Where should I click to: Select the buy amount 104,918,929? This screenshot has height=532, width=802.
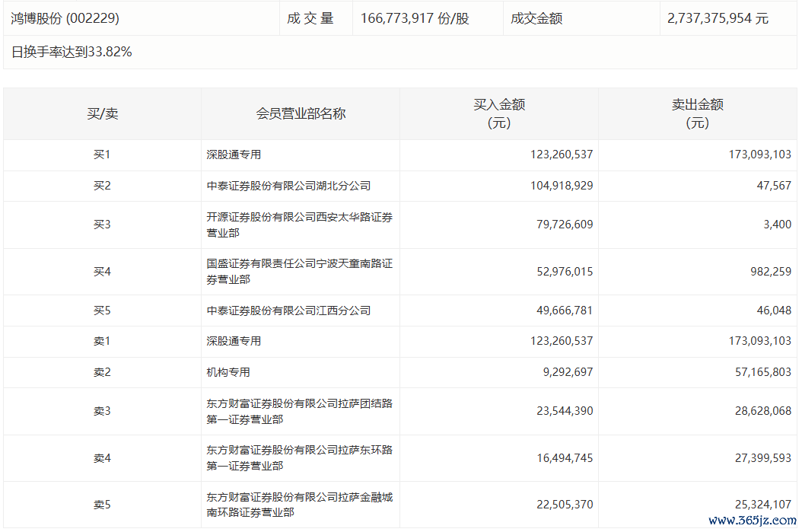pos(562,186)
